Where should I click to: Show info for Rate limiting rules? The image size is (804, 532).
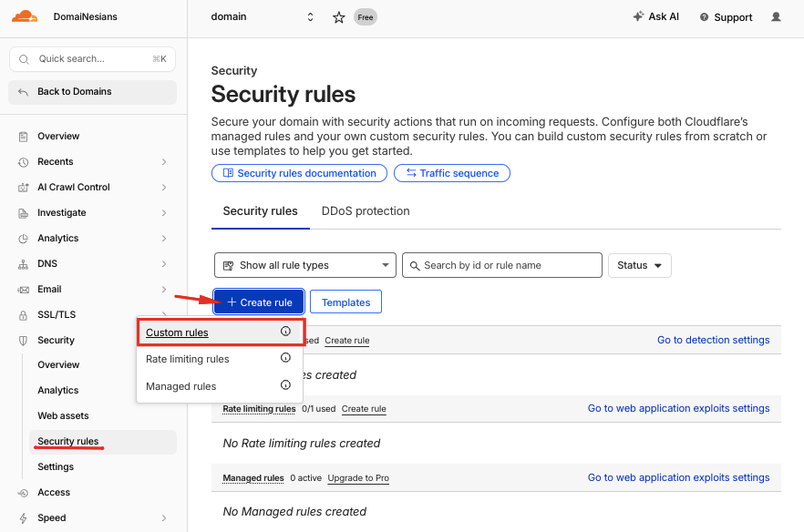tap(285, 358)
